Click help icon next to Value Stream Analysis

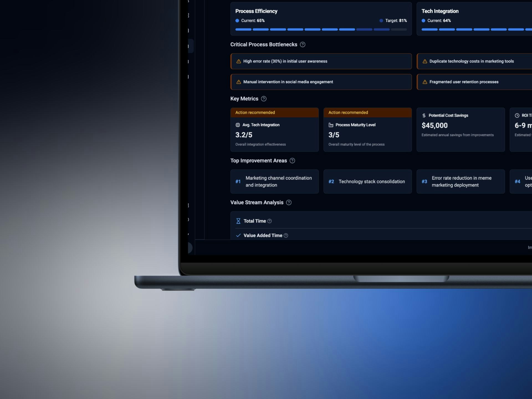(x=289, y=203)
